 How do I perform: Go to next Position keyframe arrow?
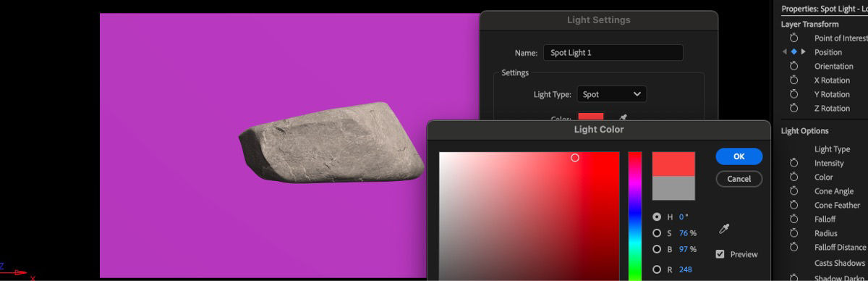point(803,52)
